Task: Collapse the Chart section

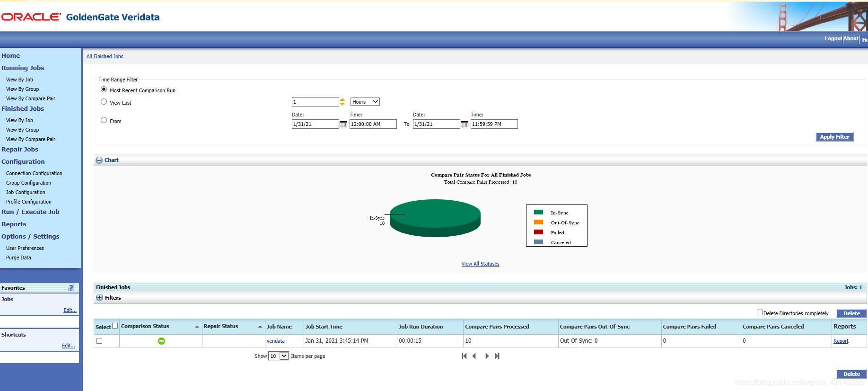Action: (x=99, y=160)
